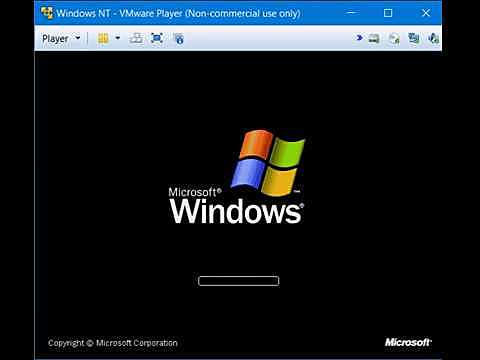The image size is (480, 360).
Task: Click the network adapter device icon
Action: 414,39
